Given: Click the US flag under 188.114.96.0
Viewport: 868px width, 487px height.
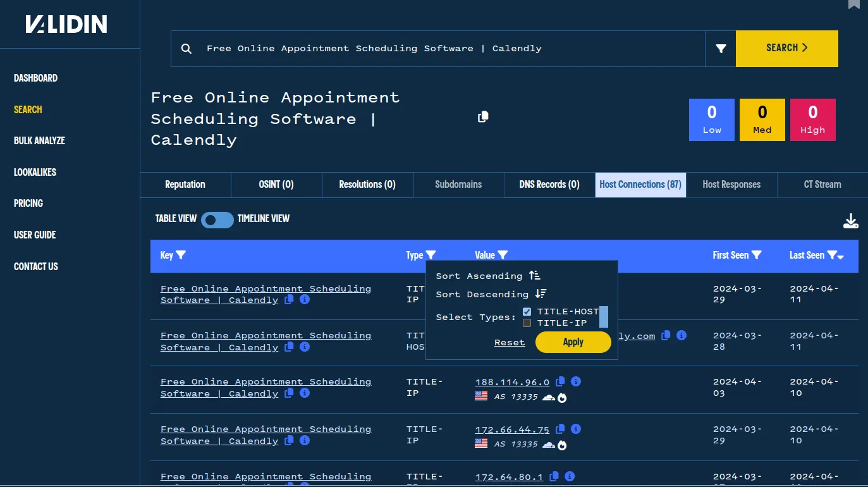Looking at the screenshot, I should point(481,397).
